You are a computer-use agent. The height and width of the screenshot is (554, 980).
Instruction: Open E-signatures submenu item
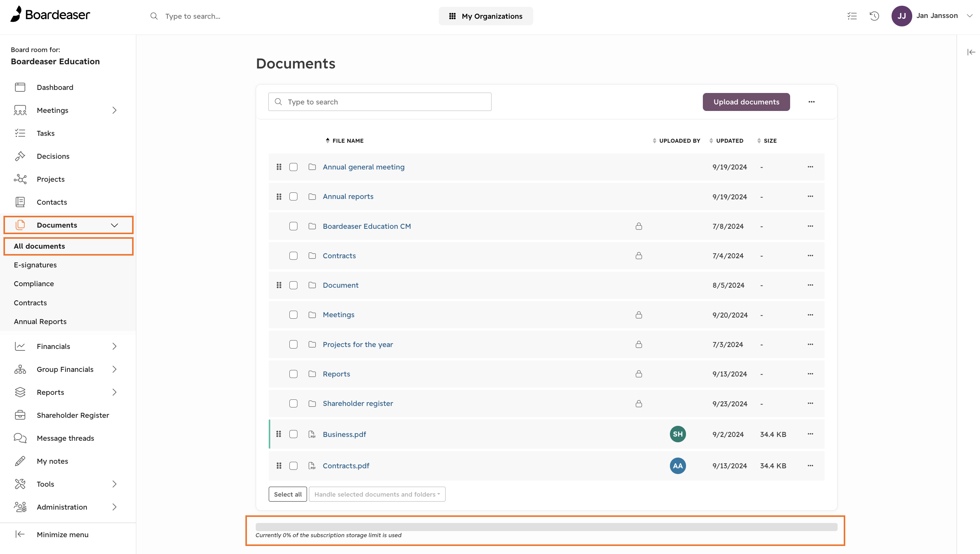pyautogui.click(x=35, y=265)
